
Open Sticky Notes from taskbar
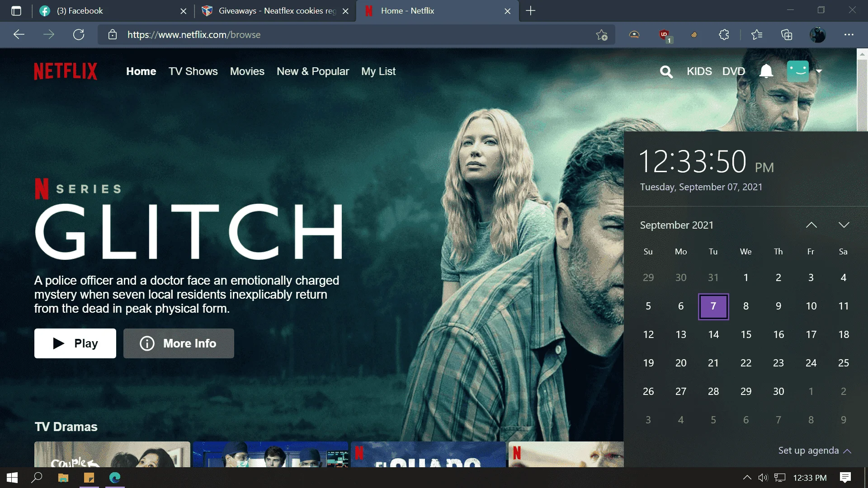pos(89,478)
